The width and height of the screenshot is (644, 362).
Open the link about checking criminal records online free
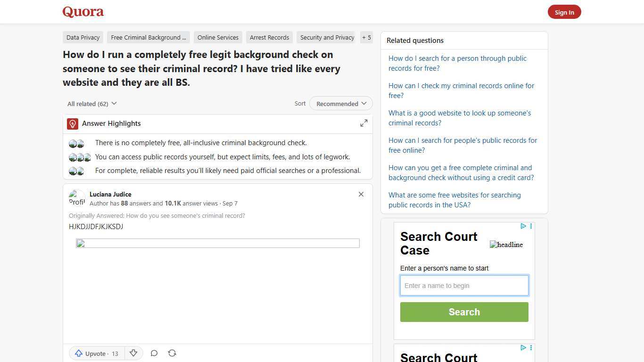click(x=461, y=90)
